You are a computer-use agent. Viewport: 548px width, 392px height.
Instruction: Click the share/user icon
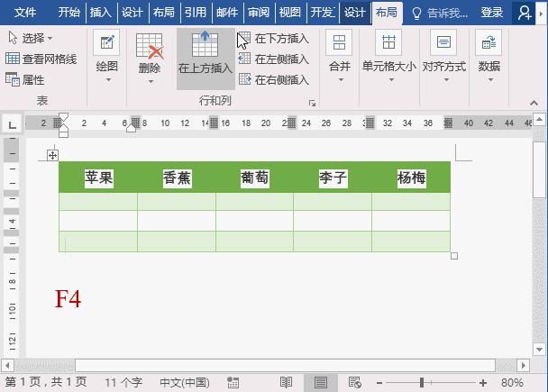click(x=525, y=13)
